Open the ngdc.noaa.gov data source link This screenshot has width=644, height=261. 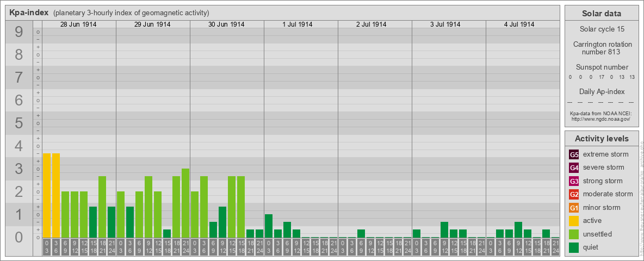coord(600,119)
